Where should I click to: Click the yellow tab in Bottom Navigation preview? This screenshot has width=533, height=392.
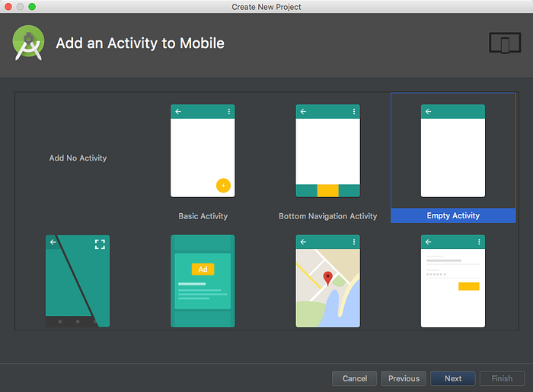tap(327, 190)
